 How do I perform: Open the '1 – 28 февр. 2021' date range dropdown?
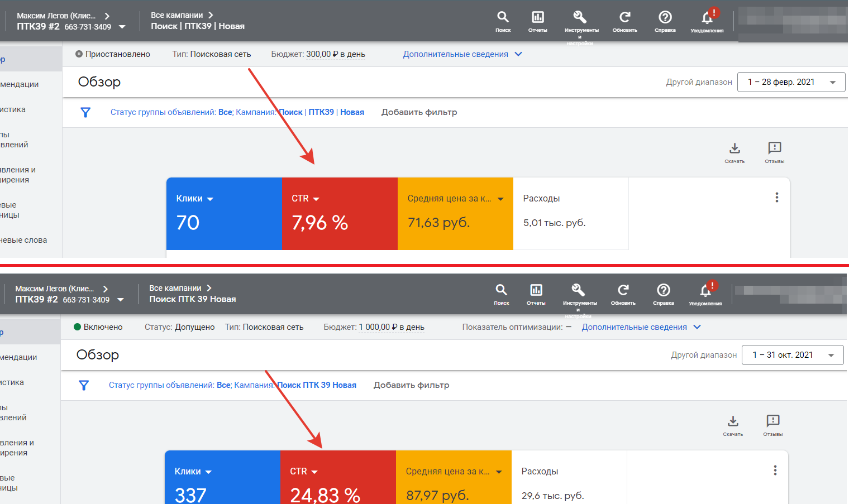tap(791, 82)
